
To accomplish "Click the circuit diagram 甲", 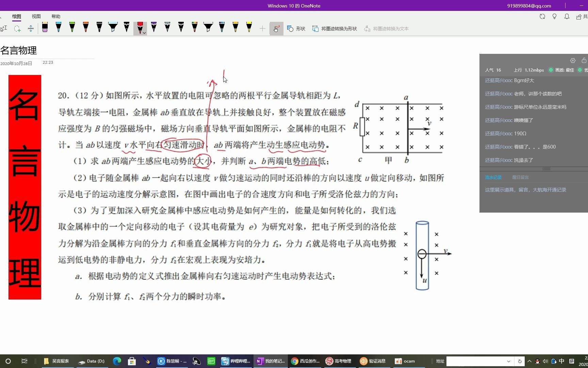I will pos(399,129).
